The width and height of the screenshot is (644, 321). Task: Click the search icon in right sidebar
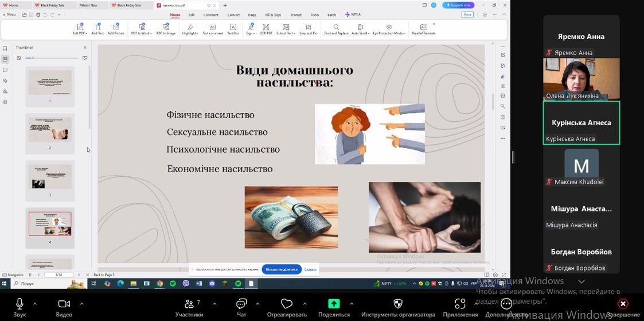click(503, 106)
